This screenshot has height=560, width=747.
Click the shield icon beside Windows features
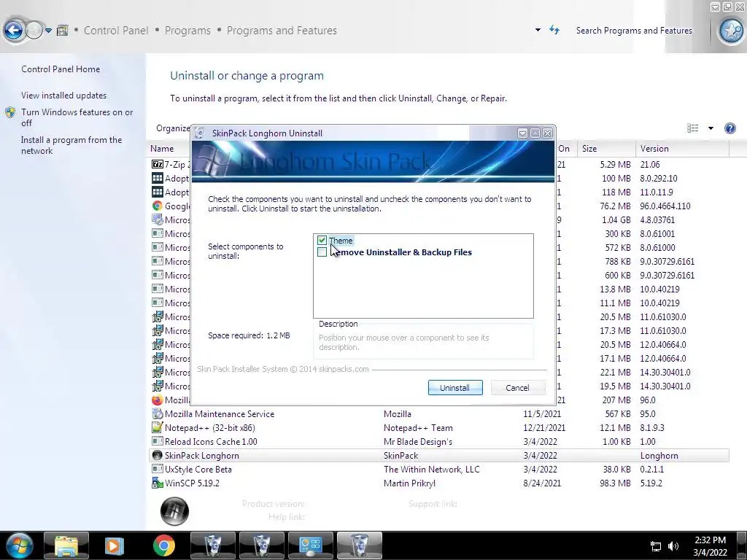click(x=10, y=112)
